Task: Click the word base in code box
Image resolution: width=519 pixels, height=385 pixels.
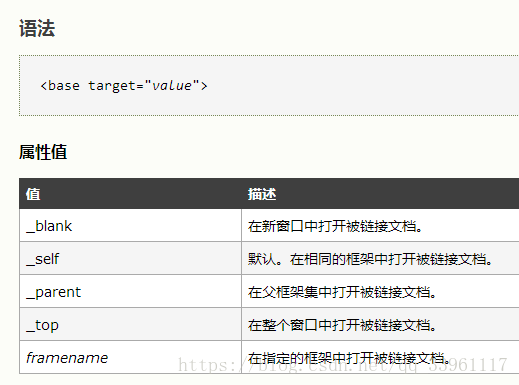Action: point(64,86)
